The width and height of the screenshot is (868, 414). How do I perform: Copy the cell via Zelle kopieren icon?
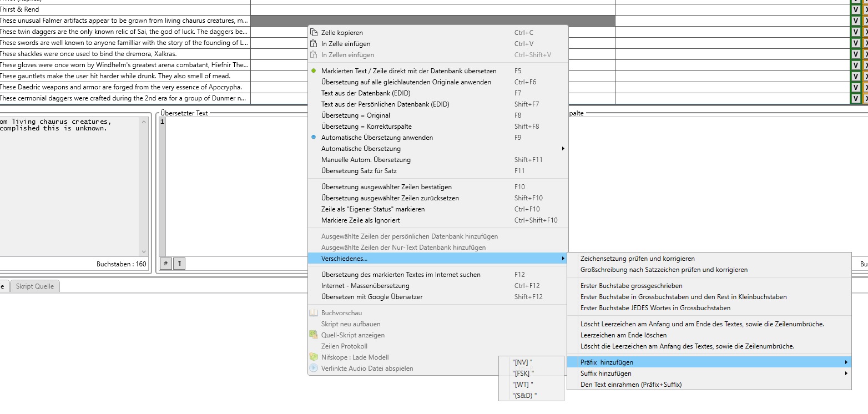pos(314,33)
